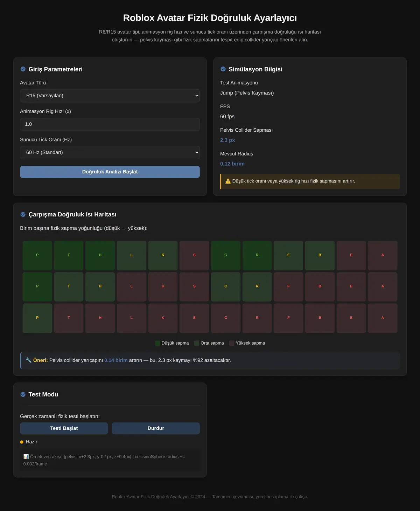Focus the Animasyon Rig Hızı input field
420x511 pixels.
[x=110, y=124]
